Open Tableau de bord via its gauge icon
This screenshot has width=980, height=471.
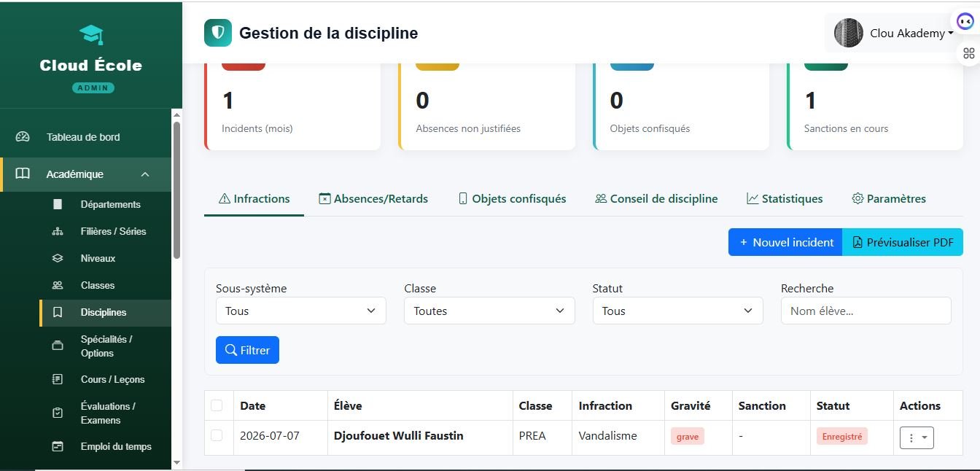[23, 136]
